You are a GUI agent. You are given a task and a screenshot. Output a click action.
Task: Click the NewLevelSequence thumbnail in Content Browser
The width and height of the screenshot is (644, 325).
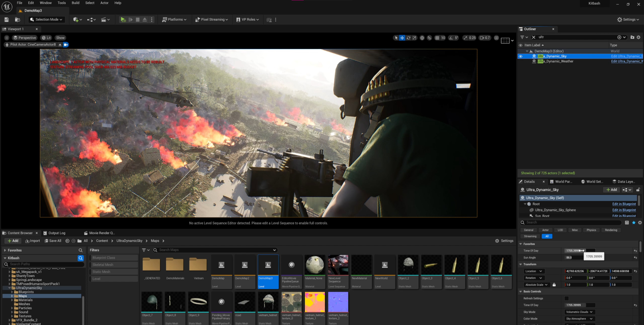tap(338, 265)
